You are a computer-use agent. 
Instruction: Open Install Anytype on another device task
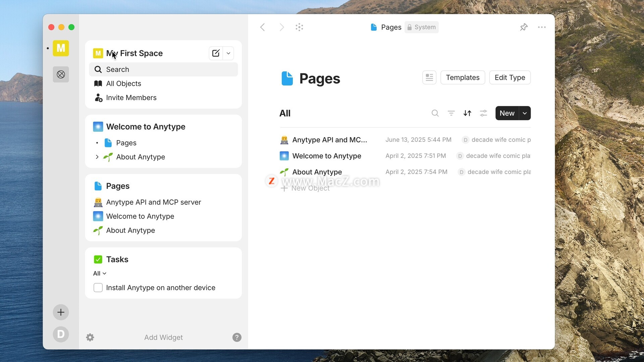click(x=161, y=288)
